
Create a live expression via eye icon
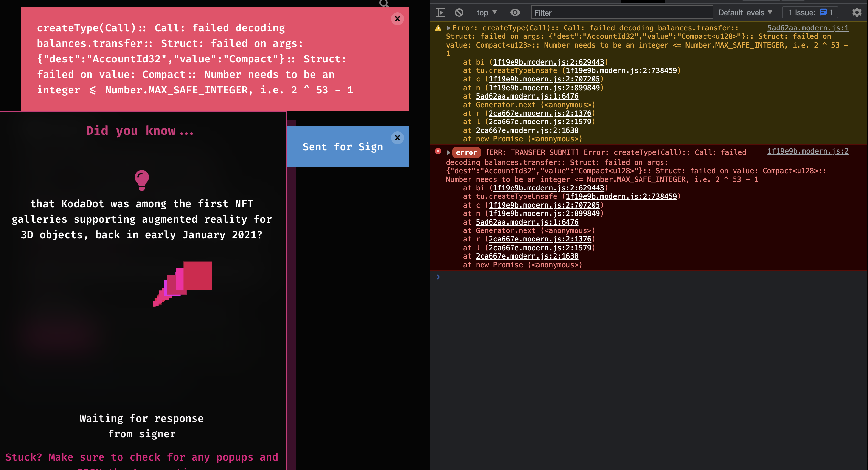(514, 13)
